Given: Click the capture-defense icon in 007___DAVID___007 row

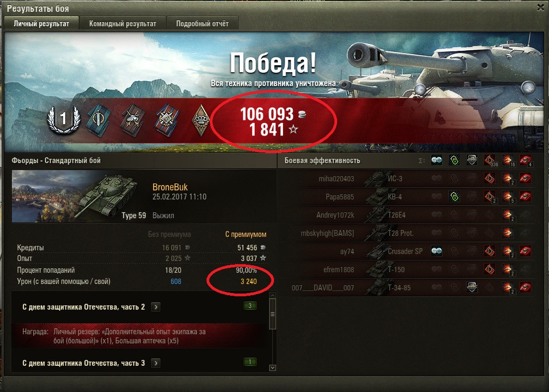Looking at the screenshot, I should pyautogui.click(x=472, y=287).
